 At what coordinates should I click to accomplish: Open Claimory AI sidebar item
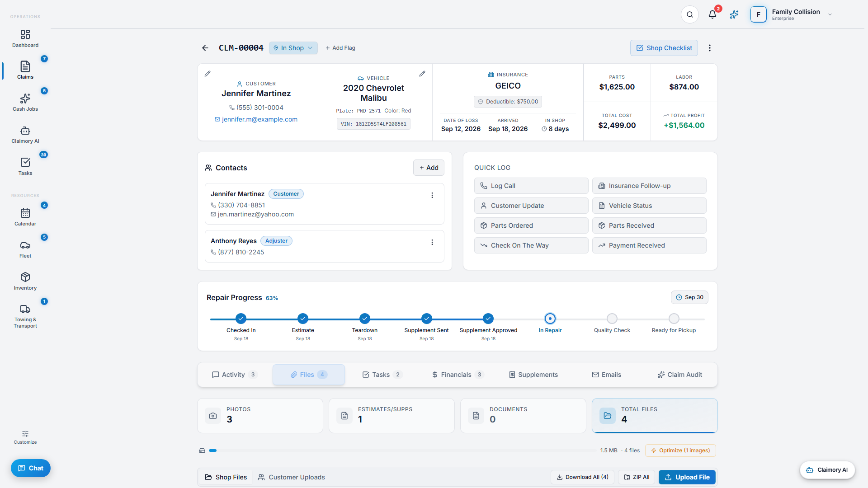point(25,135)
